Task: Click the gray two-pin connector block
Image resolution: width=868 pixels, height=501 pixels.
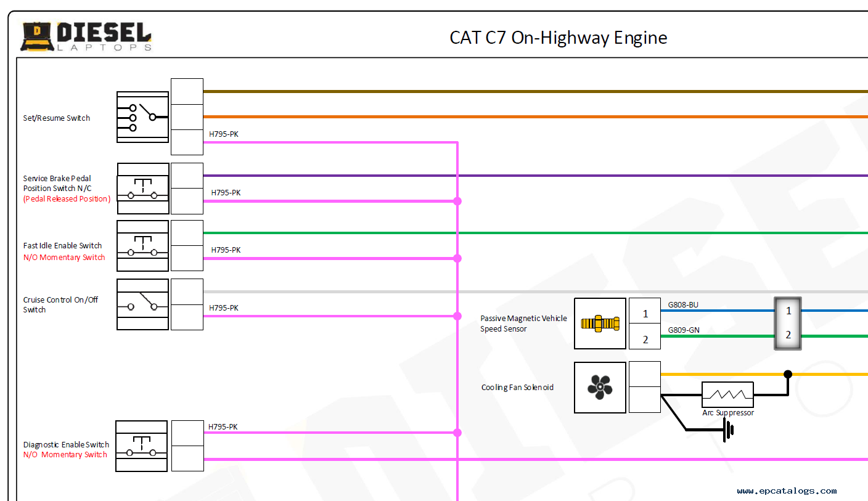Action: (788, 324)
